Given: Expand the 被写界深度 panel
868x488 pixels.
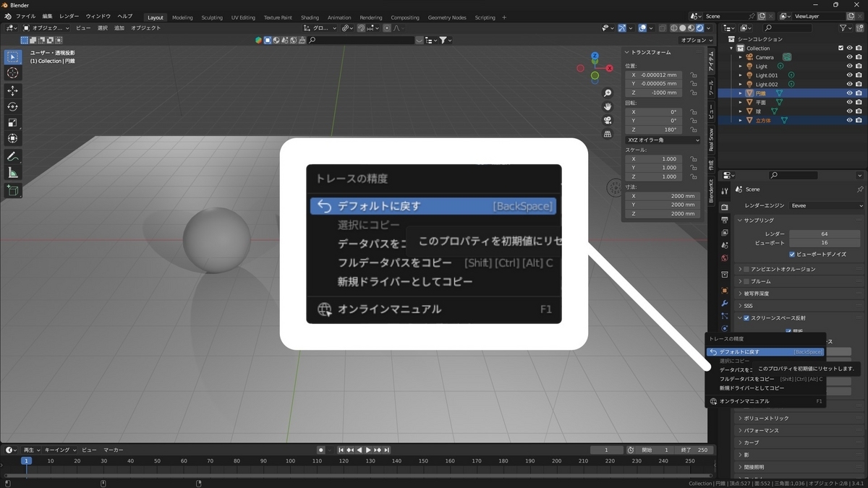Looking at the screenshot, I should pyautogui.click(x=756, y=294).
